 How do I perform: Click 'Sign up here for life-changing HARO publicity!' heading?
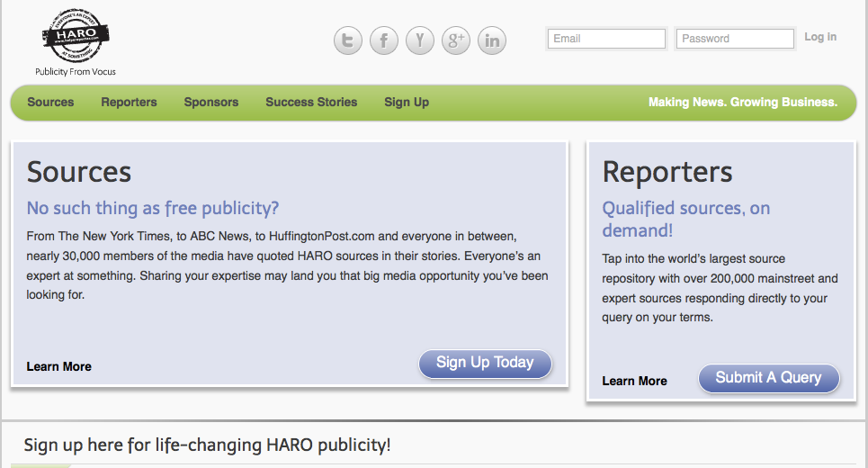(207, 445)
